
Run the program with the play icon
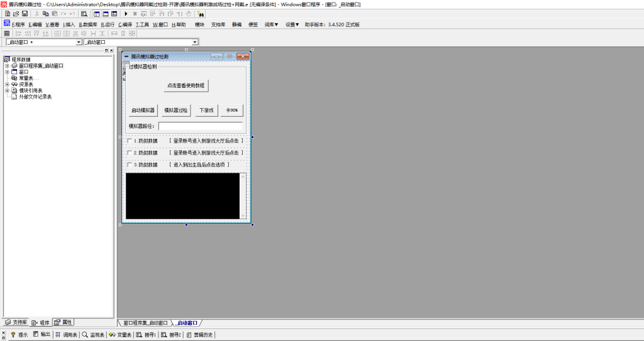click(x=126, y=14)
